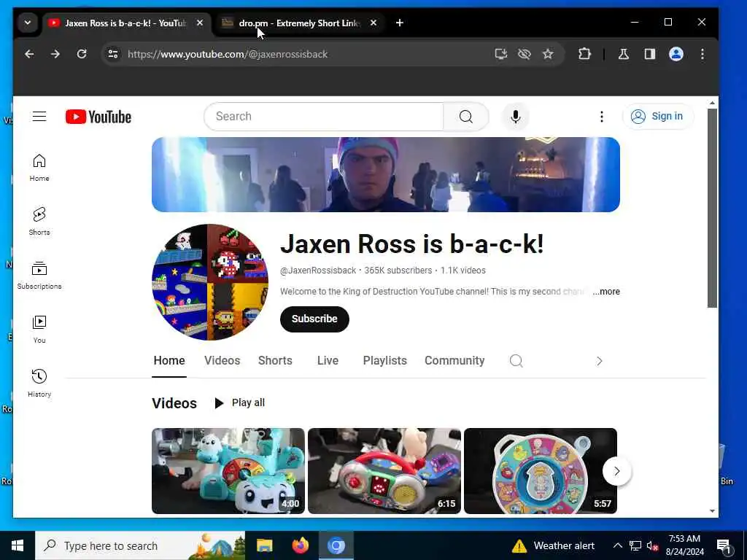Open the 4:00 video thumbnail
This screenshot has height=560, width=747.
[228, 471]
